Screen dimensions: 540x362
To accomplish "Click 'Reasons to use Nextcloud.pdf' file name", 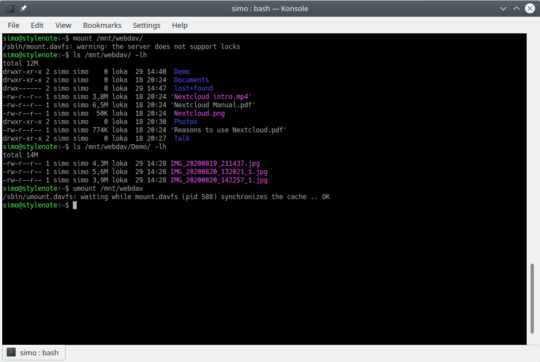I will [228, 130].
